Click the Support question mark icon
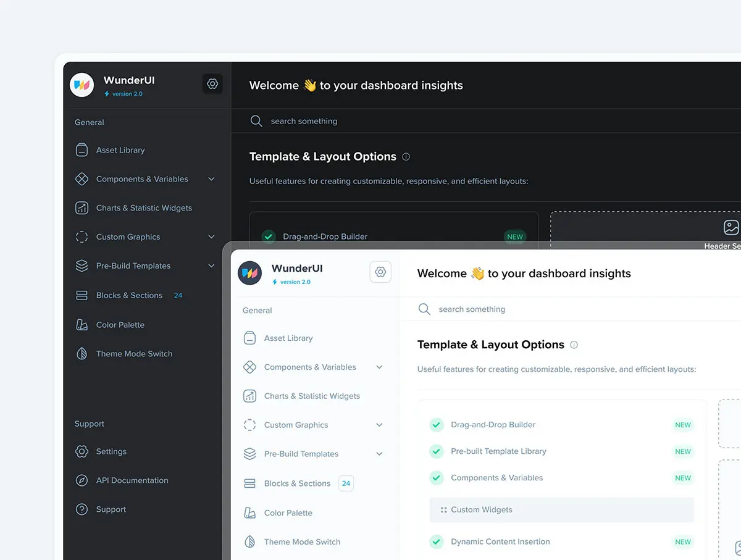This screenshot has width=741, height=560. [x=82, y=509]
